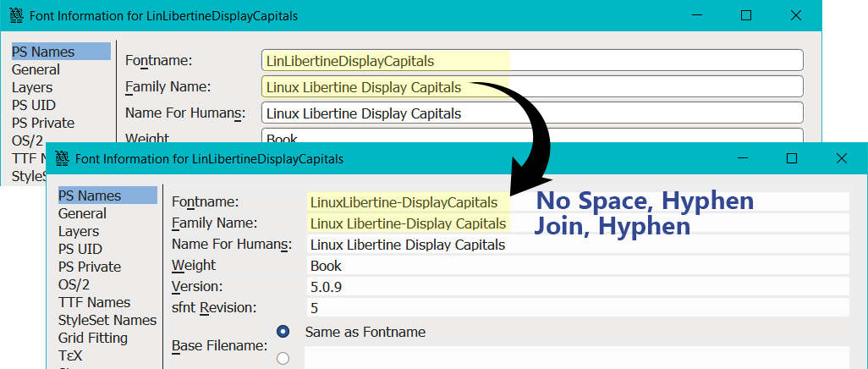Click Family Name field in back window

click(532, 87)
